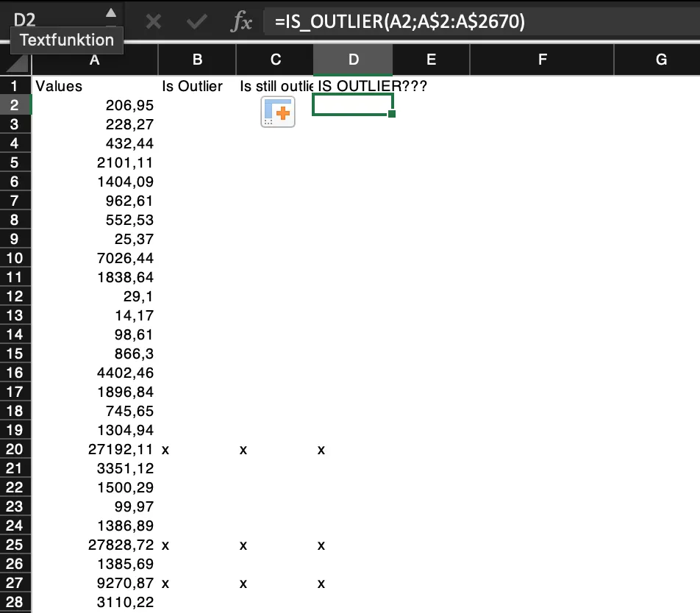Select the highlighted column D header
This screenshot has height=613, width=700.
353,60
